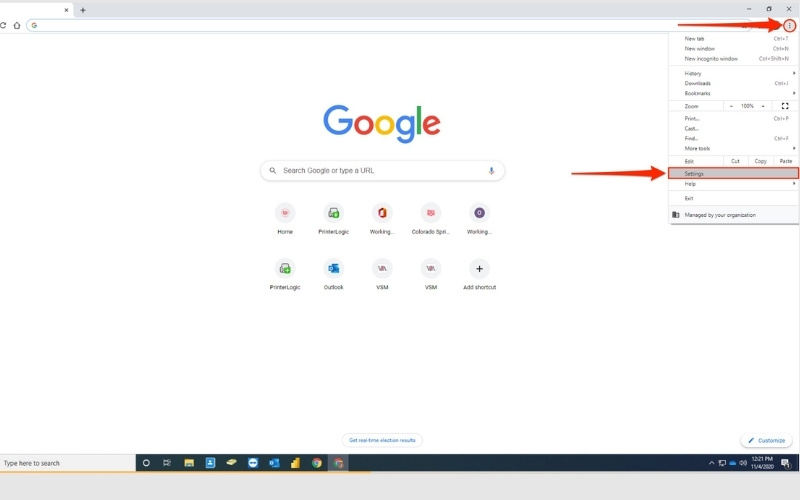Open the OneDrive cloud tray icon
This screenshot has height=500, width=800.
click(x=733, y=463)
